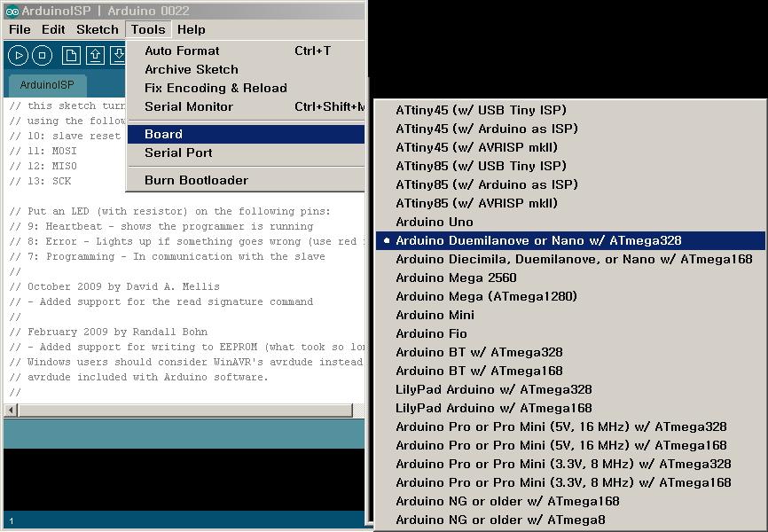Click the '// 8: Error' comment line

[x=186, y=241]
